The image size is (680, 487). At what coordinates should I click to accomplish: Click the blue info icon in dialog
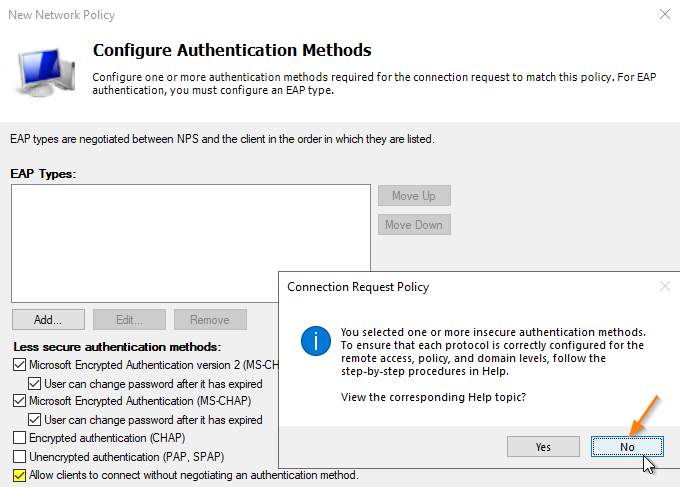click(x=316, y=341)
